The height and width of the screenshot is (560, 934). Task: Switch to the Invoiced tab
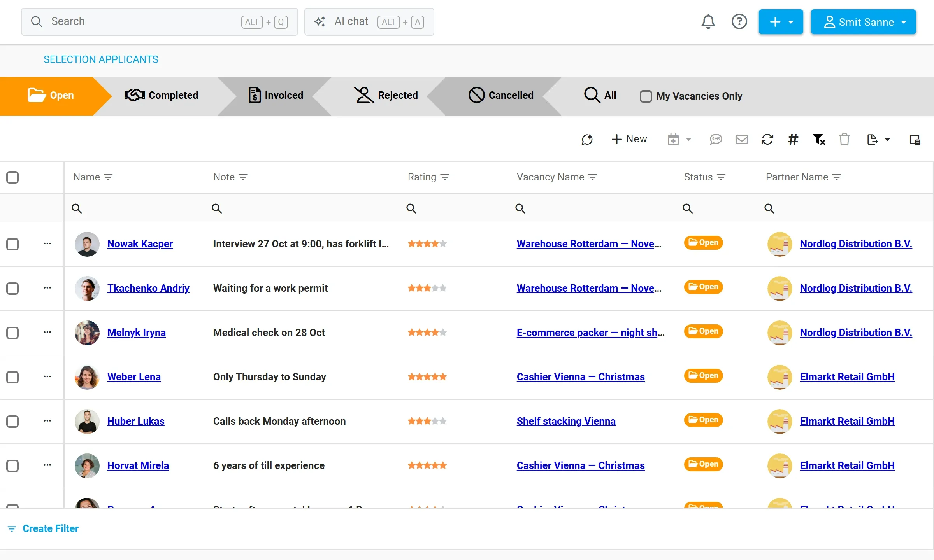276,95
